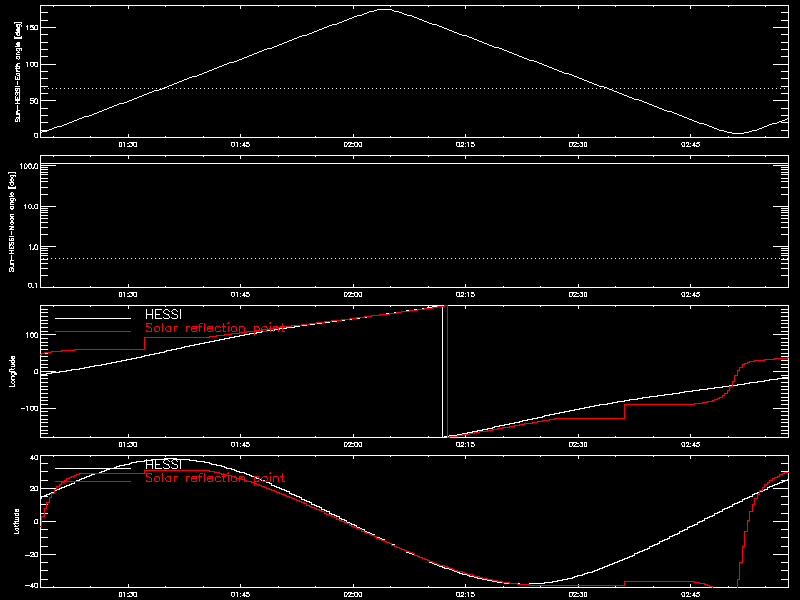800x600 pixels.
Task: Click the "10.0" tick on Sun-HESSI-Noon axis
Action: 31,207
